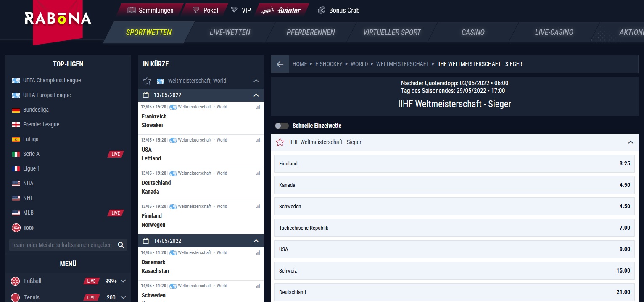Viewport: 644px width, 302px height.
Task: Click EISHOCKEY in the breadcrumb
Action: point(329,64)
